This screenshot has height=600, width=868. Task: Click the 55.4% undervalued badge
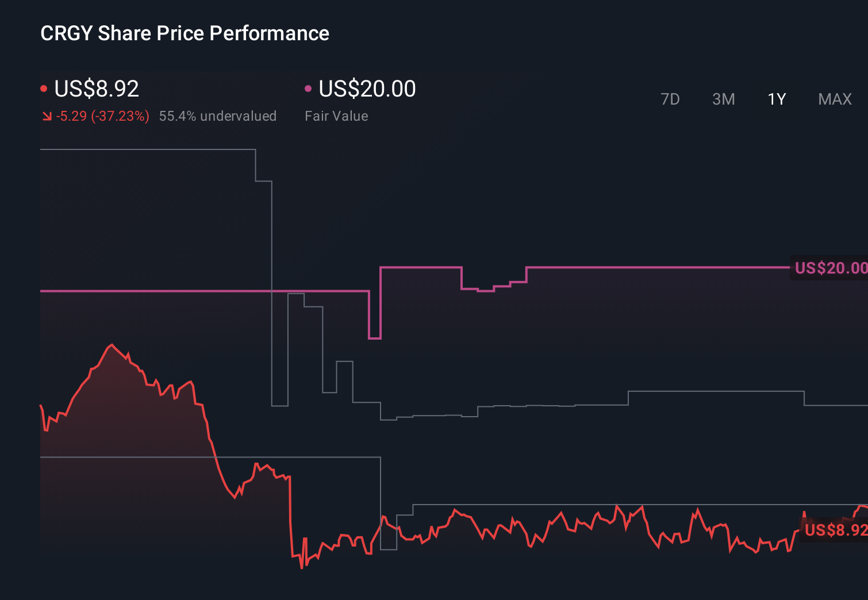218,116
